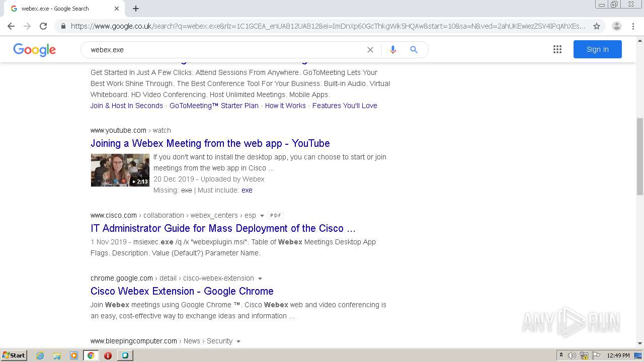The width and height of the screenshot is (644, 362).
Task: Open Cisco Webex Extension - Google Chrome result
Action: click(x=182, y=291)
